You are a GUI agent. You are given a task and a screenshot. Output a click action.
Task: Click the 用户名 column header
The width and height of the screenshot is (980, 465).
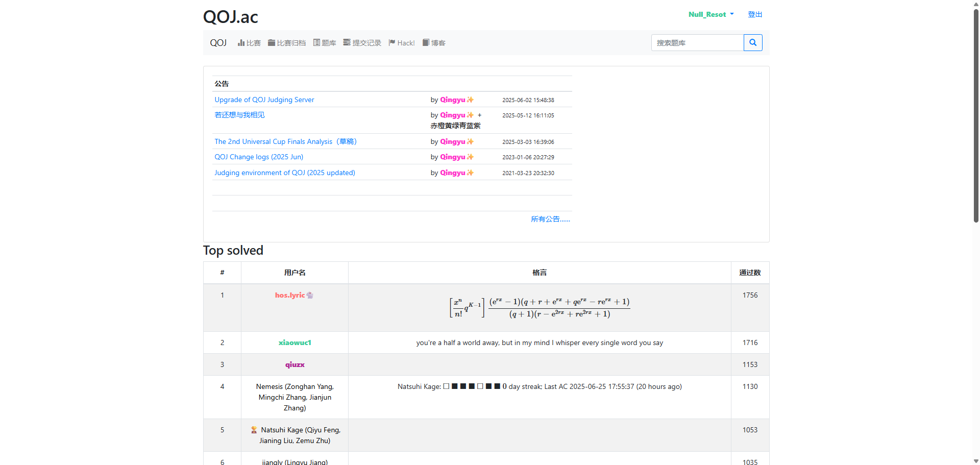295,273
